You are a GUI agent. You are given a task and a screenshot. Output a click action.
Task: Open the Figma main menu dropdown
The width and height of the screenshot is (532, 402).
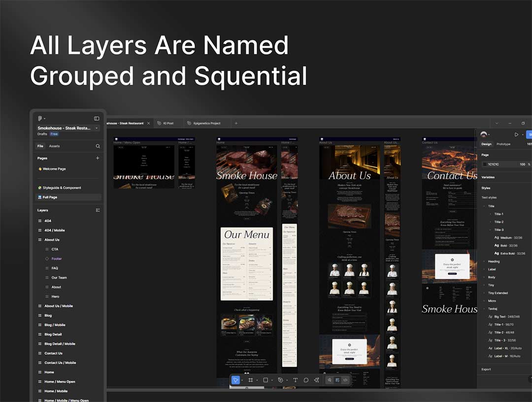point(41,118)
